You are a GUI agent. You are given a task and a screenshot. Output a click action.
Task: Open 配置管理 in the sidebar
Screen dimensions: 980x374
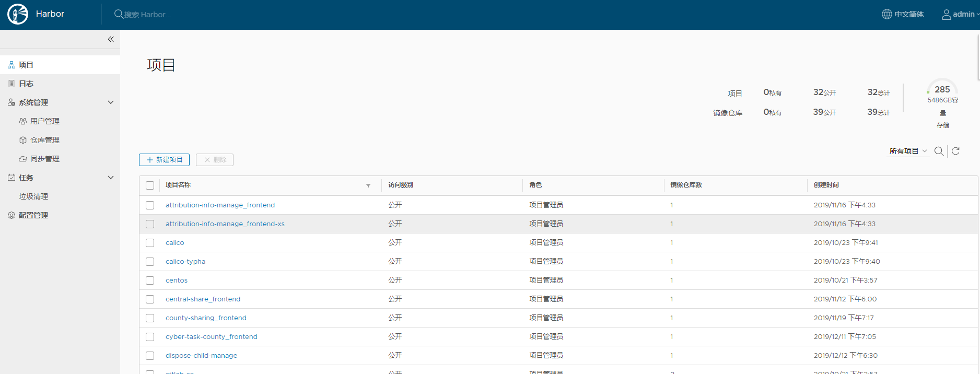click(33, 215)
